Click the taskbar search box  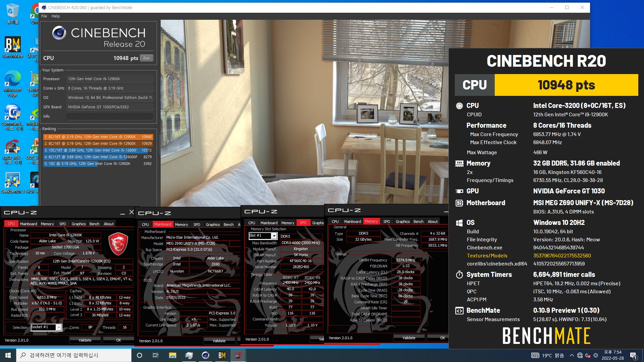pyautogui.click(x=74, y=355)
